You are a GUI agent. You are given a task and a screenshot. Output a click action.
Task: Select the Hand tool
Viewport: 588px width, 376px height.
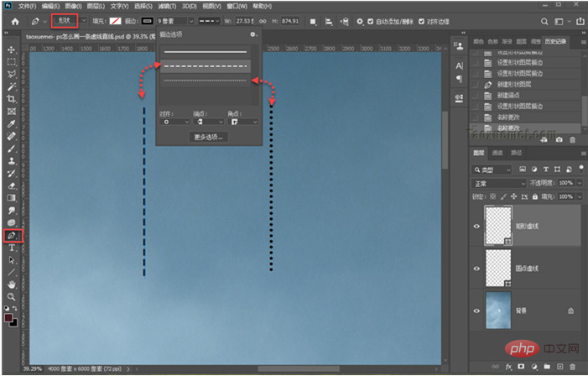tap(12, 285)
